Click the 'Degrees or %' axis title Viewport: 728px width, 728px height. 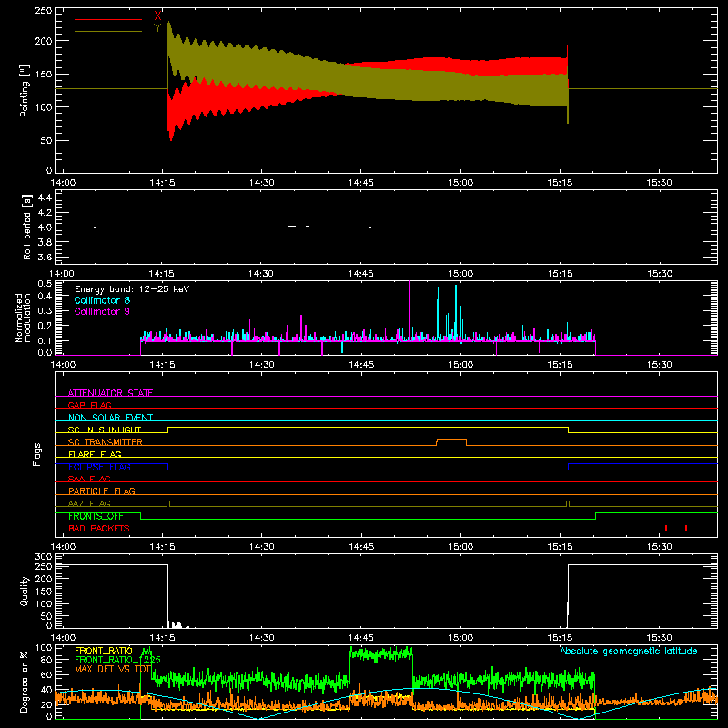tap(25, 682)
